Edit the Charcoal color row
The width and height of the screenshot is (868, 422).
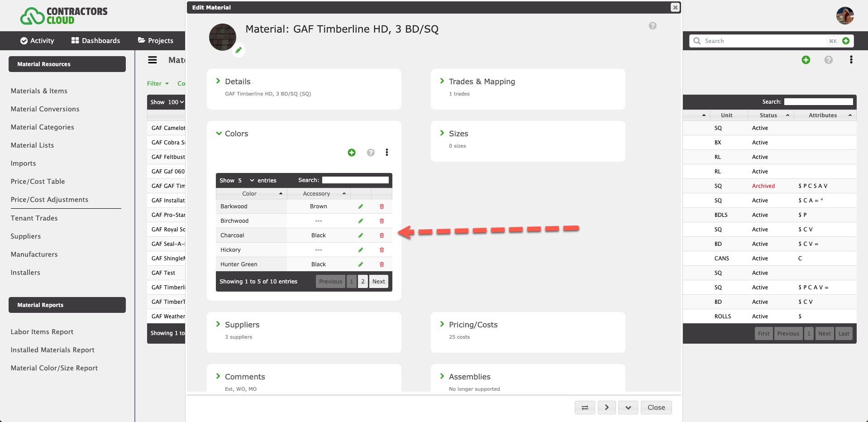coord(361,235)
